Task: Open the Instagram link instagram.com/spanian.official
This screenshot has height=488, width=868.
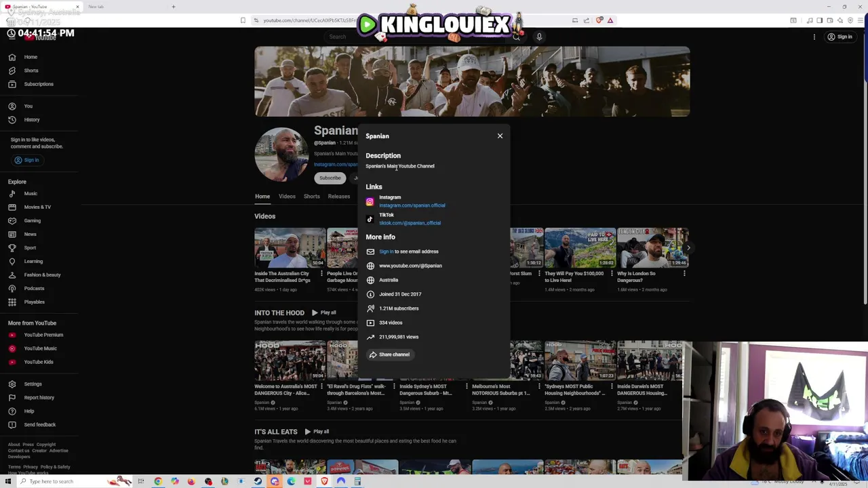Action: pos(412,205)
